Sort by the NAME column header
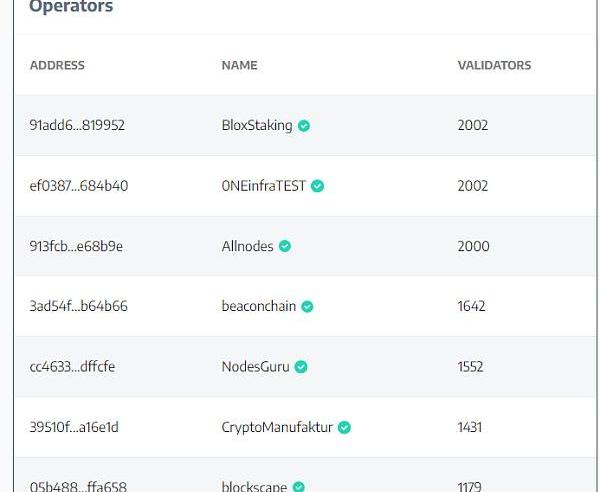The height and width of the screenshot is (492, 600). pos(240,65)
